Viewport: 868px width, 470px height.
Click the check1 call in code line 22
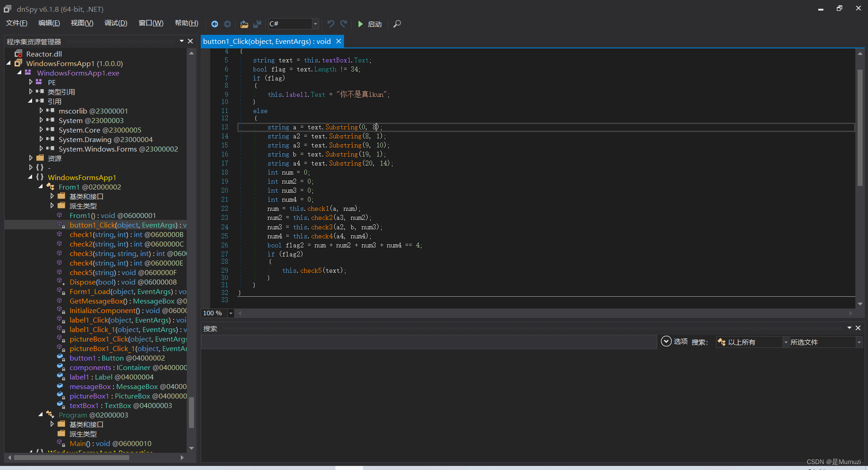(318, 209)
